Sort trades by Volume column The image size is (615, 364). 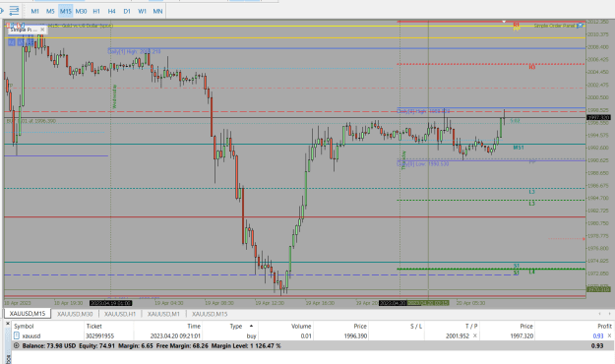click(x=301, y=327)
